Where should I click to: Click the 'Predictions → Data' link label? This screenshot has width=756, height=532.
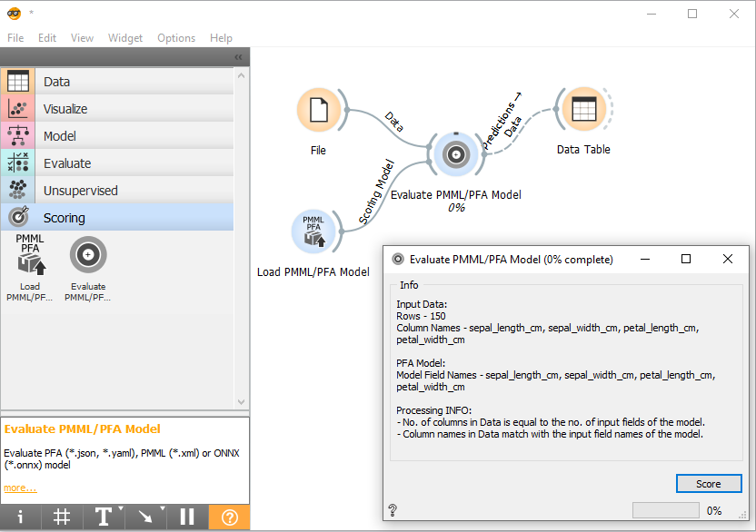[502, 122]
